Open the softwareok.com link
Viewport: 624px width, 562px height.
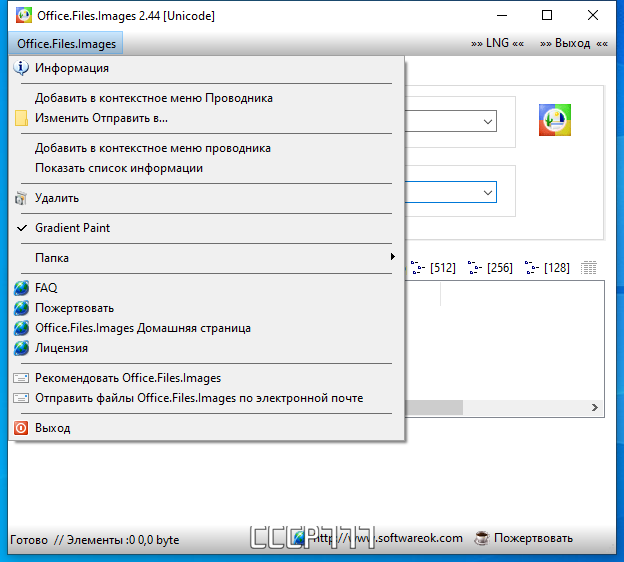pyautogui.click(x=378, y=539)
